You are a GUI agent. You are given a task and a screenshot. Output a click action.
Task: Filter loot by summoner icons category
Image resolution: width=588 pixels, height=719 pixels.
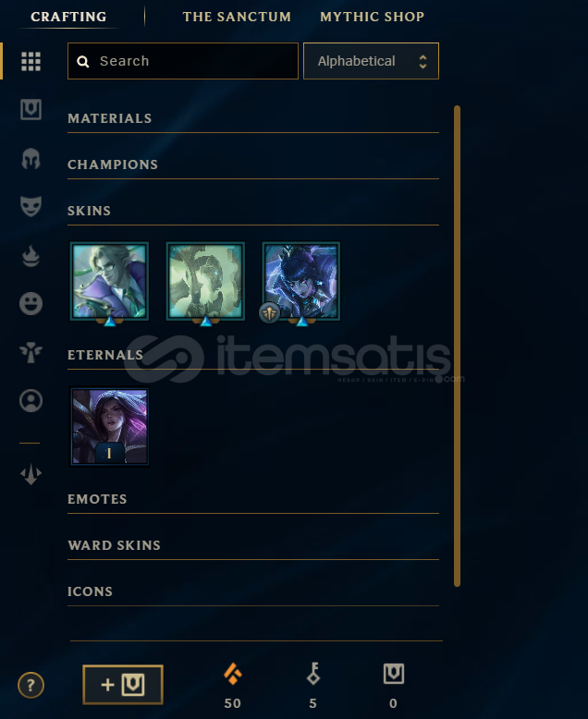click(31, 401)
